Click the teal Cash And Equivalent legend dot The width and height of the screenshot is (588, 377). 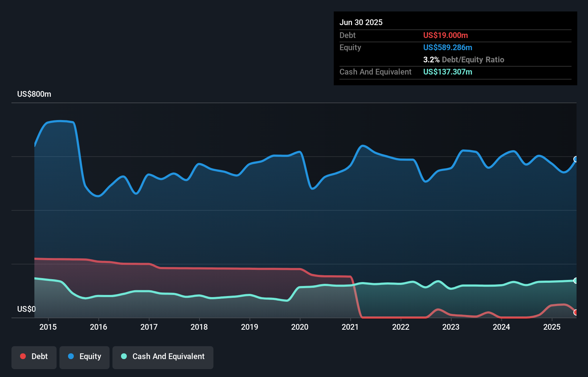click(x=124, y=356)
